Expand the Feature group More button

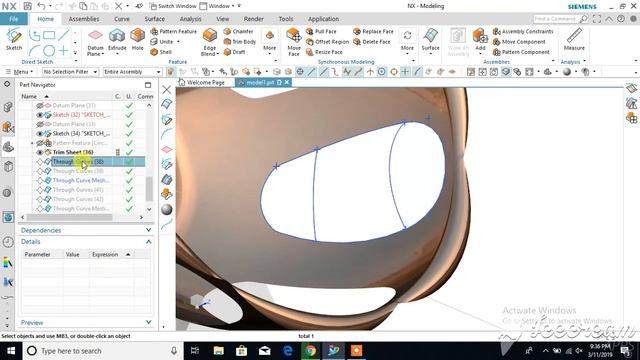[x=269, y=40]
